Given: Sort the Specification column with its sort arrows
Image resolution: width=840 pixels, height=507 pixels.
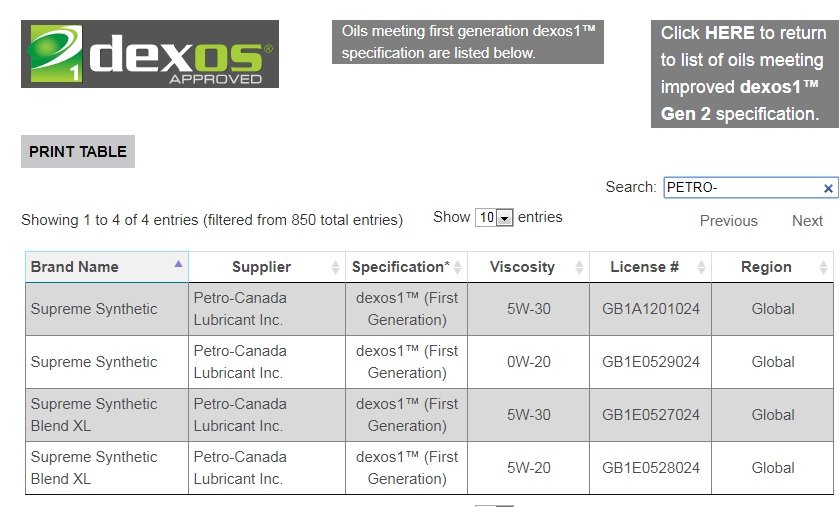Looking at the screenshot, I should pos(458,267).
